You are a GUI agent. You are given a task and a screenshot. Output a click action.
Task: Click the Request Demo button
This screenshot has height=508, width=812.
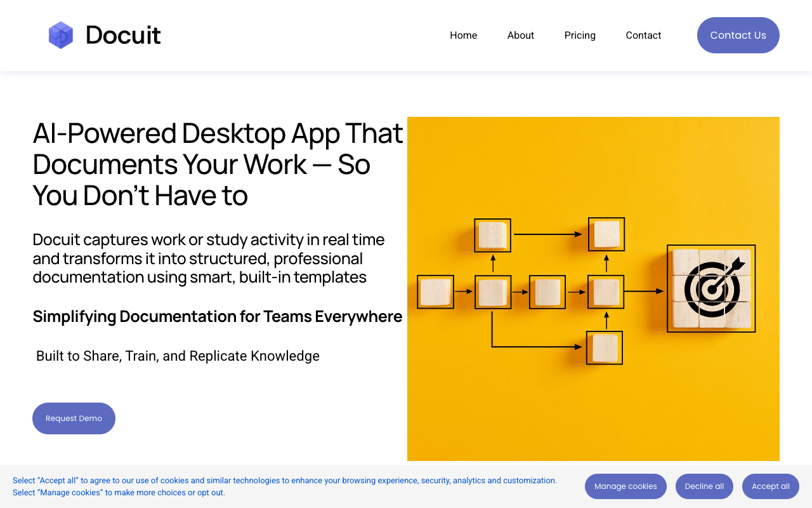point(74,418)
